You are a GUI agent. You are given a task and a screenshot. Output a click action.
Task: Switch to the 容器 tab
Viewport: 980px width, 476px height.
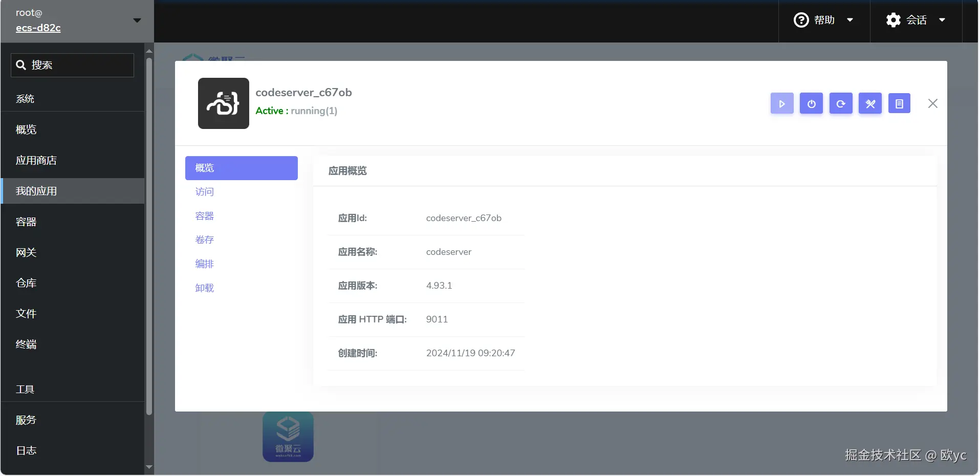204,215
